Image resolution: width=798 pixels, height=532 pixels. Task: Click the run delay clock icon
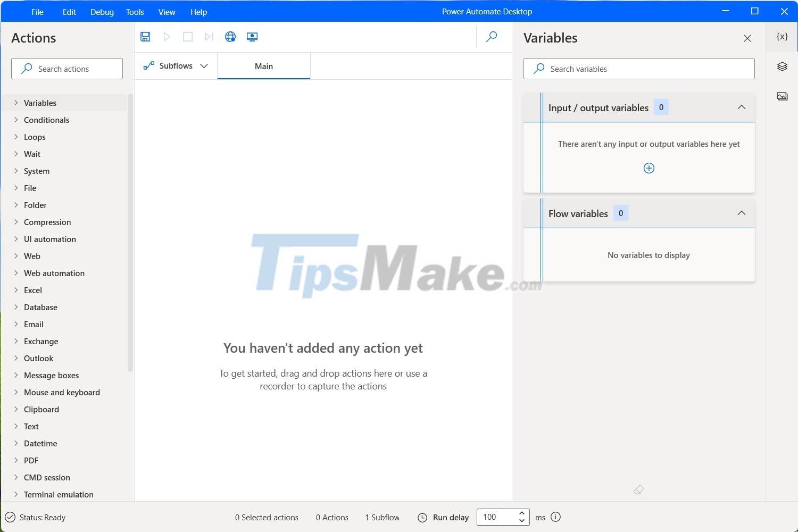tap(422, 517)
